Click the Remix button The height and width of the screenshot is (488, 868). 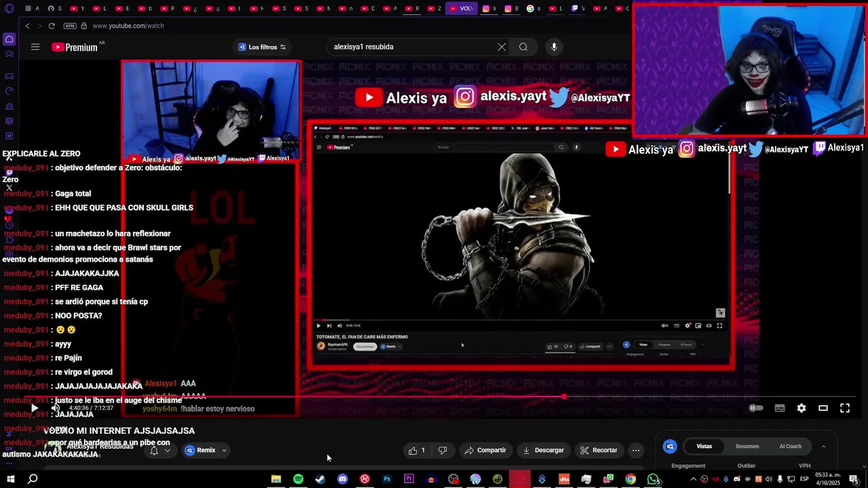[201, 450]
